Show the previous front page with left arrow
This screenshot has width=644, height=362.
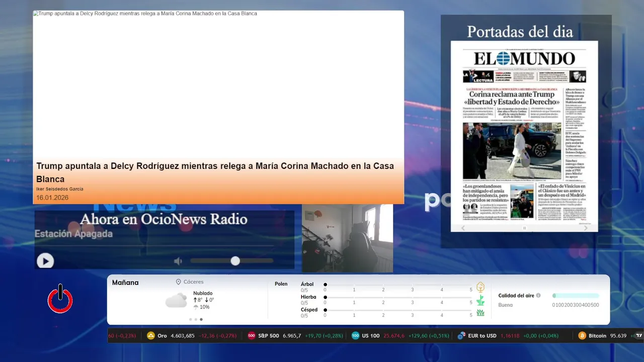(463, 228)
